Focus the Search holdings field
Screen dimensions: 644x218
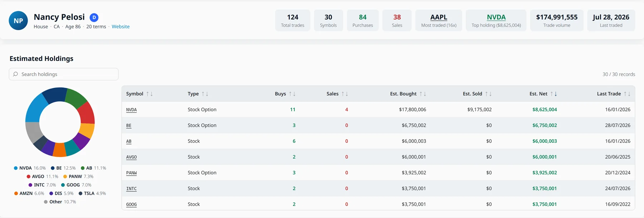click(64, 74)
